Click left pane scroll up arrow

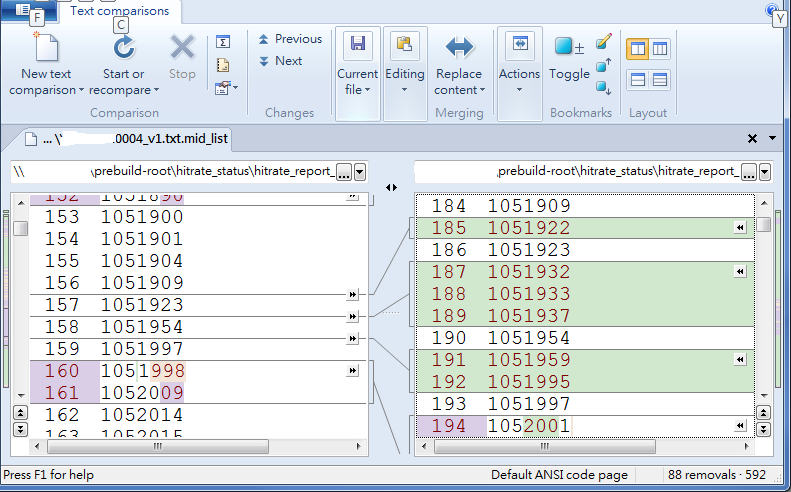[x=21, y=203]
